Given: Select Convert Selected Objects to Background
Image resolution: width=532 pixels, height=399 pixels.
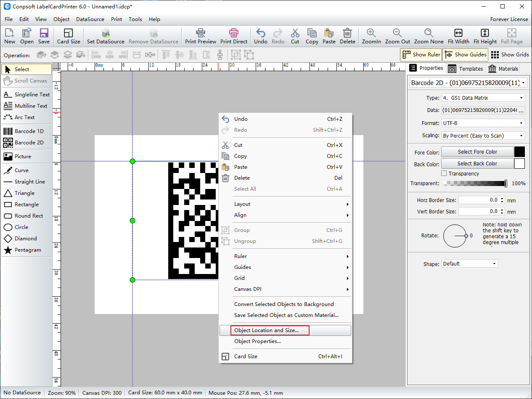Looking at the screenshot, I should 285,304.
